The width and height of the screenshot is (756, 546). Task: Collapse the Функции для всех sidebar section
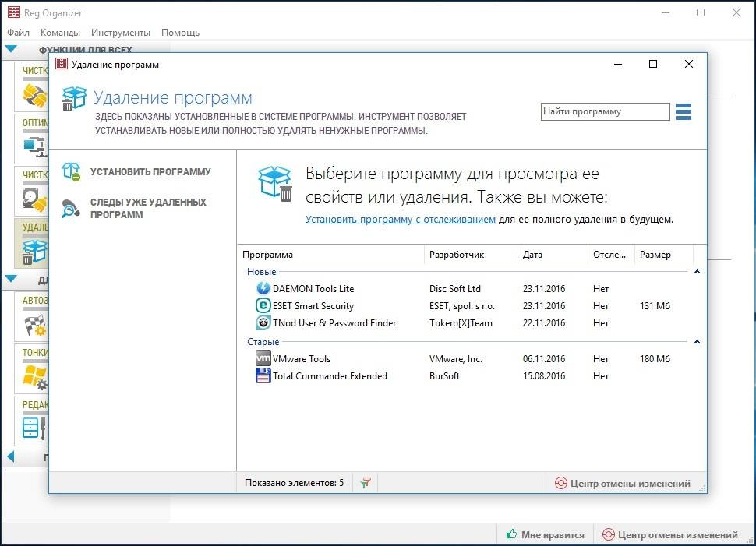(11, 48)
